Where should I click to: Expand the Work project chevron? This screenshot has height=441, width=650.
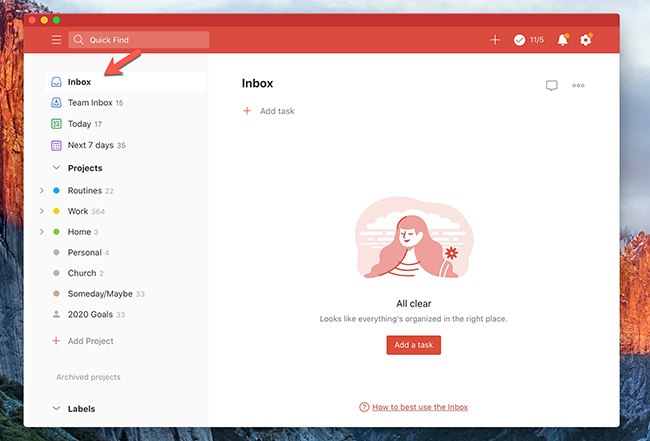[x=41, y=211]
